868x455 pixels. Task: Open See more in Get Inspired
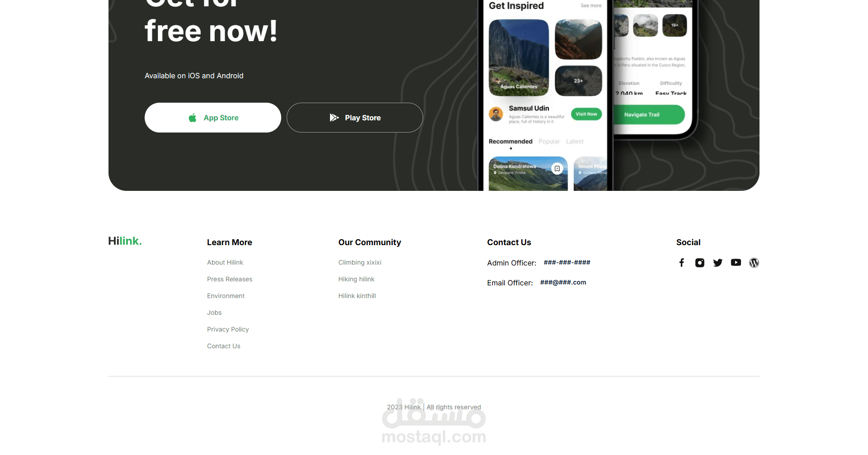click(591, 6)
